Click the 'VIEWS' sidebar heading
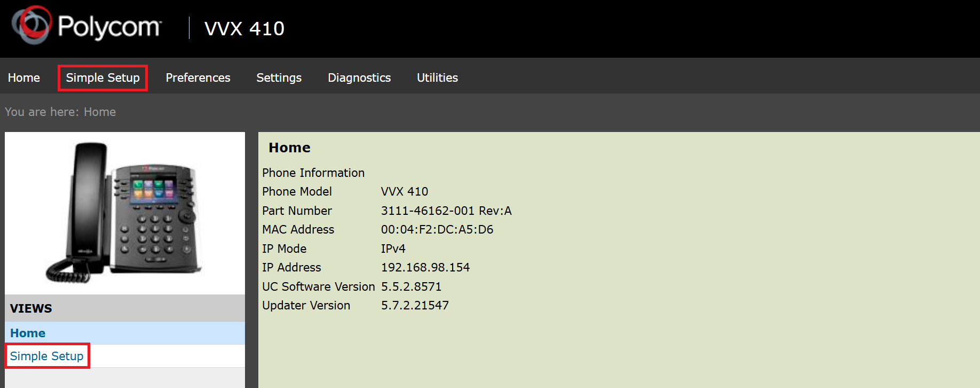980x388 pixels. (x=31, y=308)
